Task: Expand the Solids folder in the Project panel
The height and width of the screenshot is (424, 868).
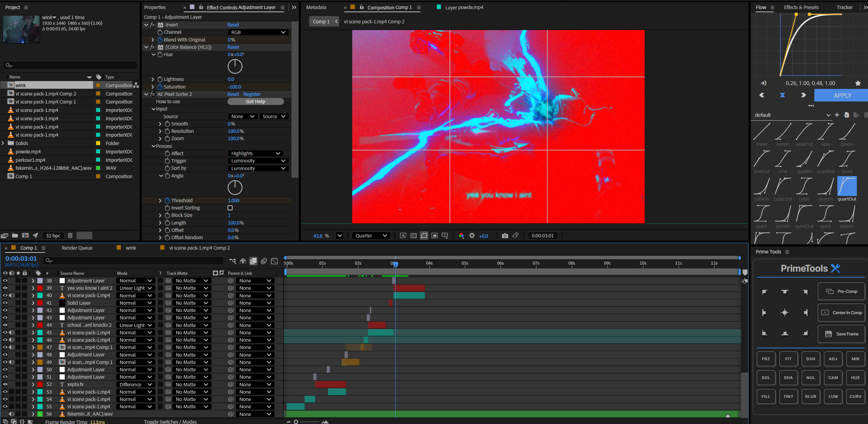Action: tap(3, 143)
